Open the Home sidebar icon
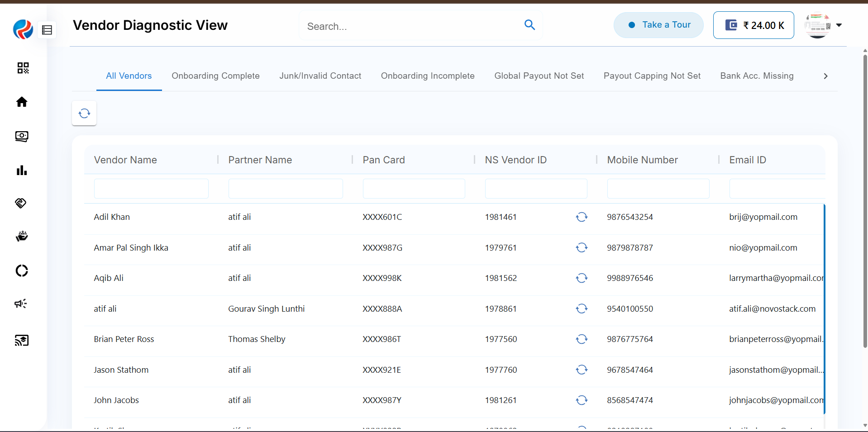Screen dimensions: 868x432 click(22, 102)
